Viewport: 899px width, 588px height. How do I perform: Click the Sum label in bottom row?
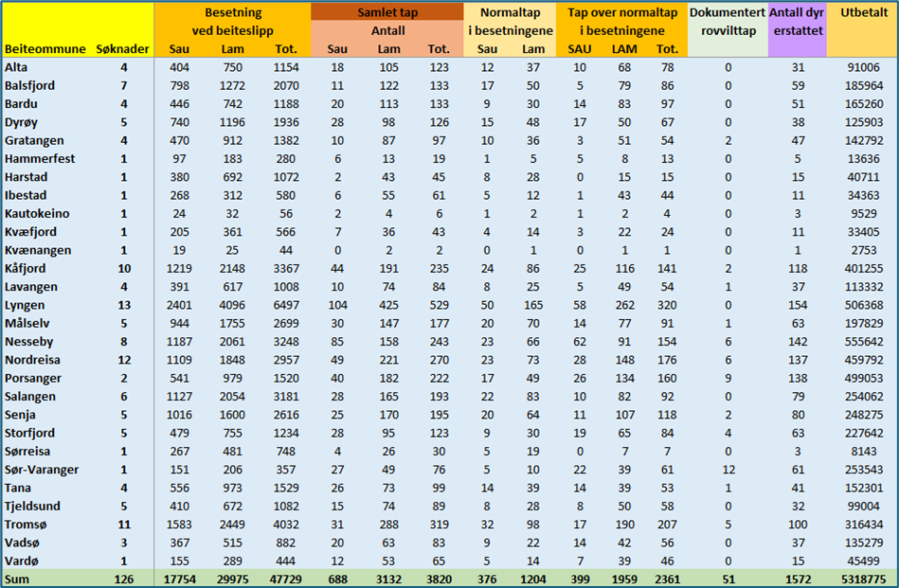[17, 579]
